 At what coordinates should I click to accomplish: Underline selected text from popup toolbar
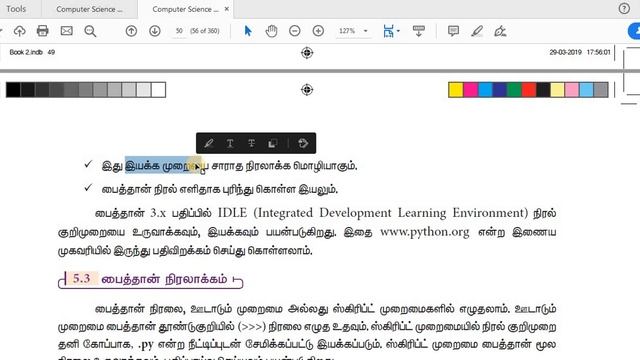tap(230, 143)
